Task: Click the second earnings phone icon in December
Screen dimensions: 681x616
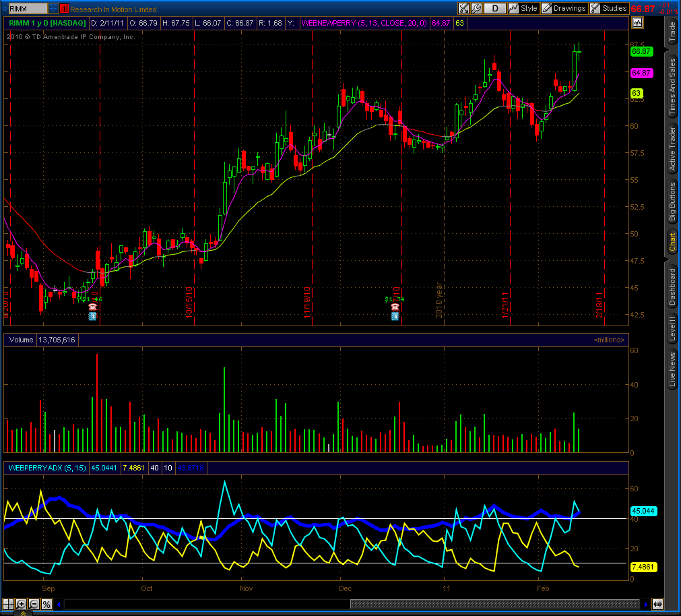Action: pyautogui.click(x=395, y=307)
